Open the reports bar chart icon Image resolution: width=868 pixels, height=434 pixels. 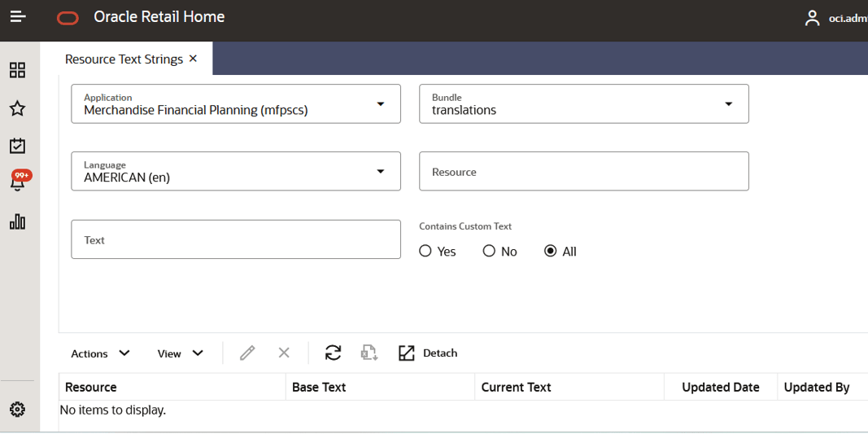(x=18, y=221)
